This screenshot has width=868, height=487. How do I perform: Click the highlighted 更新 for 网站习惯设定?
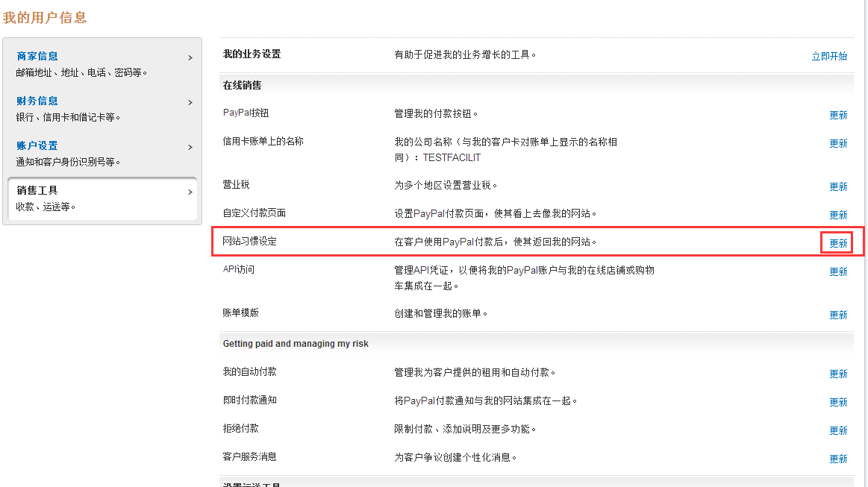click(838, 243)
